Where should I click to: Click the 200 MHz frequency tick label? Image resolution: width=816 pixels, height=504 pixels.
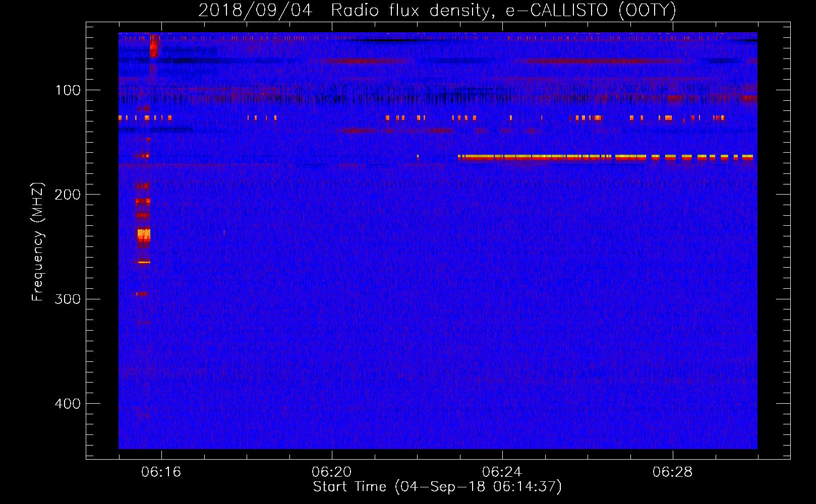pyautogui.click(x=68, y=195)
